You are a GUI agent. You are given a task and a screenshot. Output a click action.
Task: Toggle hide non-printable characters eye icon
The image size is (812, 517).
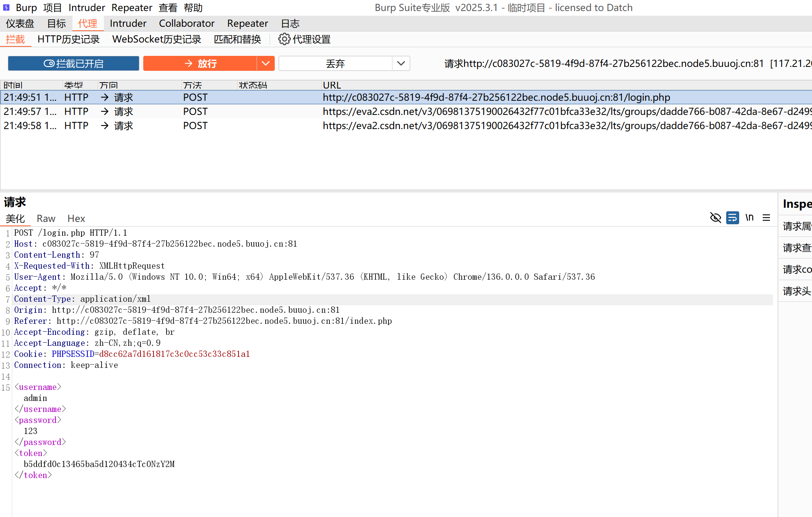[x=715, y=218]
